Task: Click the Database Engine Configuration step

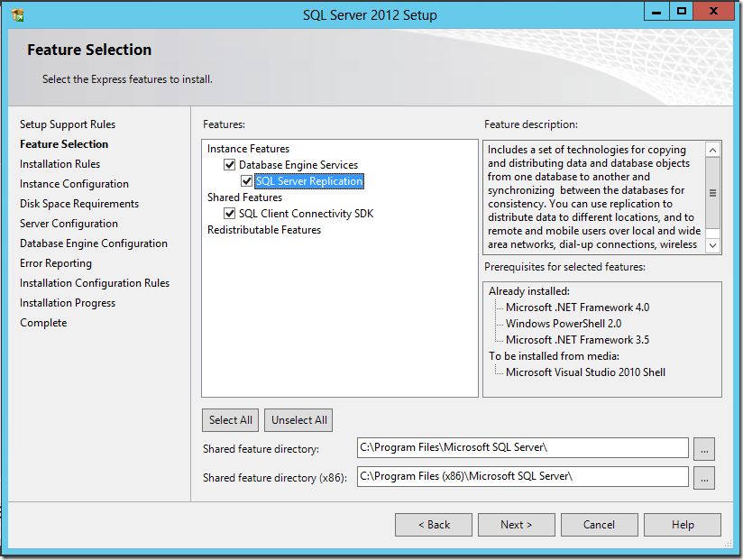Action: (x=94, y=243)
